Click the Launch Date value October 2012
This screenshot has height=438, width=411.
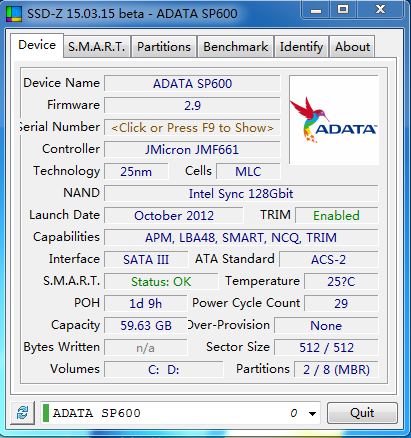coord(174,215)
